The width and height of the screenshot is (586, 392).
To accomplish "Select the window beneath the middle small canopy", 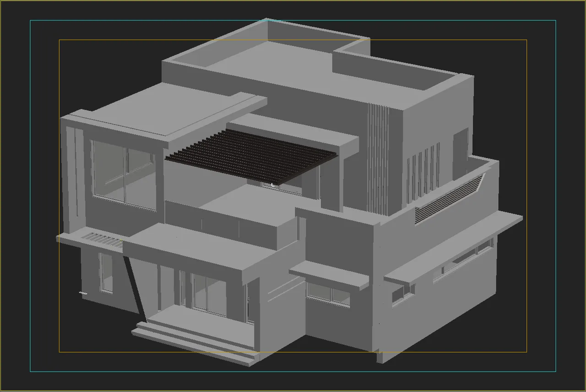I will pyautogui.click(x=328, y=294).
